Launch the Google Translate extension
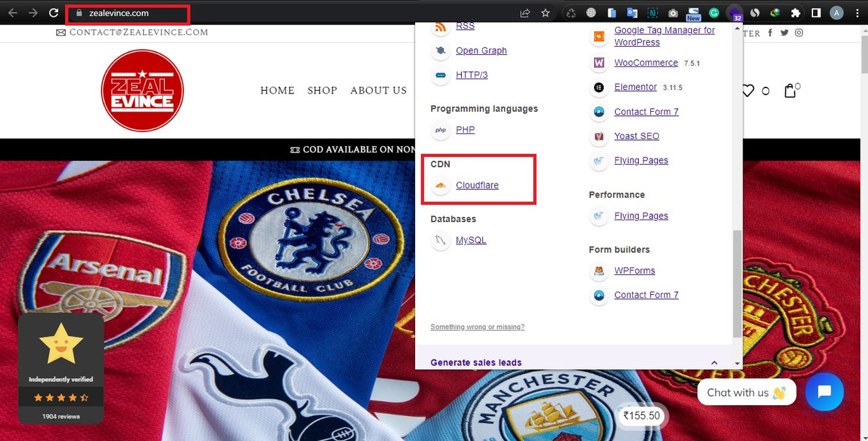Viewport: 868px width, 441px height. (632, 13)
